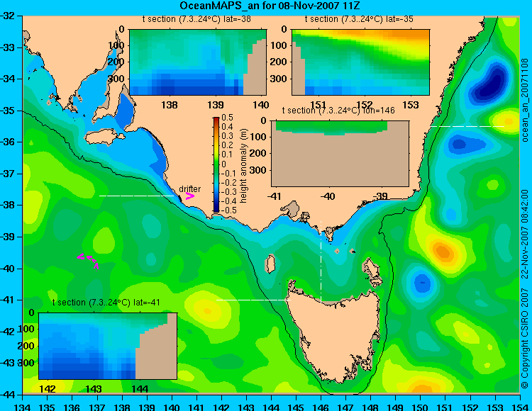The image size is (532, 411).
Task: Click the '150' longitude tick on the bottom axis
Action: pyautogui.click(x=421, y=407)
